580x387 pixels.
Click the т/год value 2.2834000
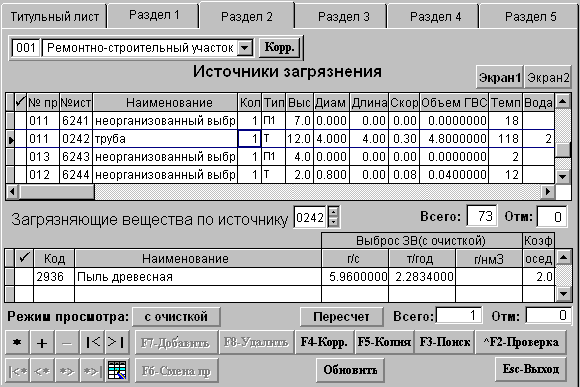[422, 276]
